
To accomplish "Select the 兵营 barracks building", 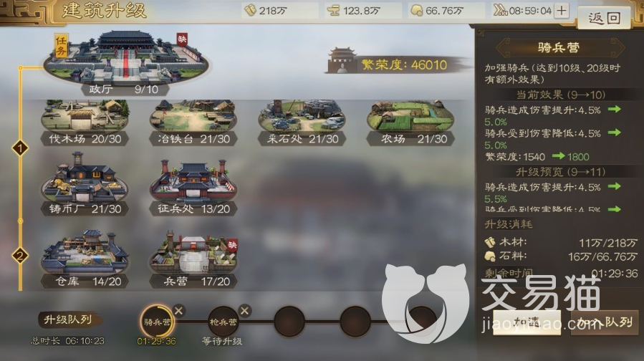I will click(x=193, y=259).
